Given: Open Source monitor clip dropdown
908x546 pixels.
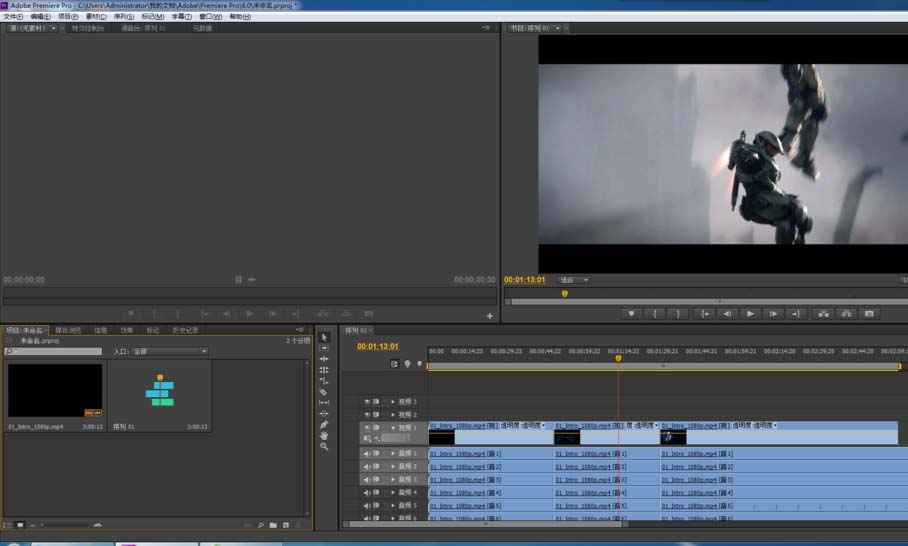Looking at the screenshot, I should tap(54, 28).
